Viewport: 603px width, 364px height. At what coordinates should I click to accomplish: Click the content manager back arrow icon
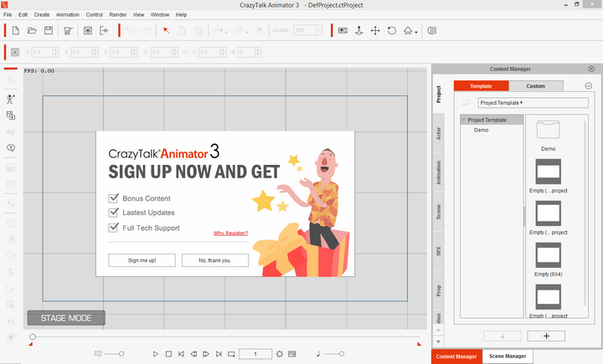point(466,103)
